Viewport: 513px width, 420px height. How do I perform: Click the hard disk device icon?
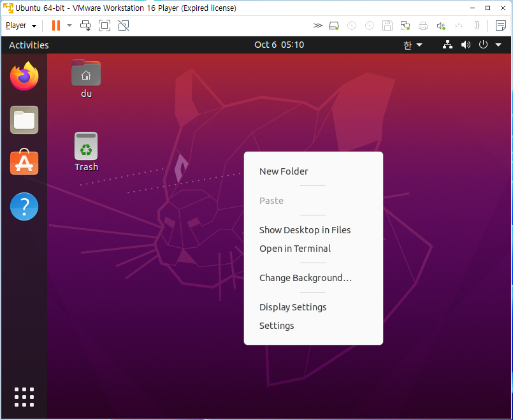coord(334,25)
